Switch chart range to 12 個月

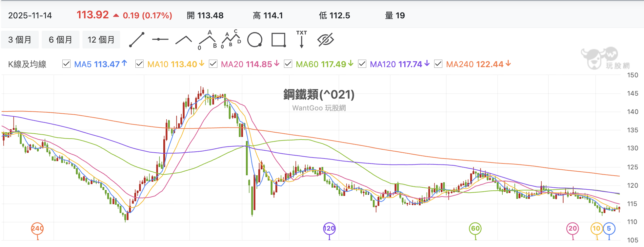[101, 40]
